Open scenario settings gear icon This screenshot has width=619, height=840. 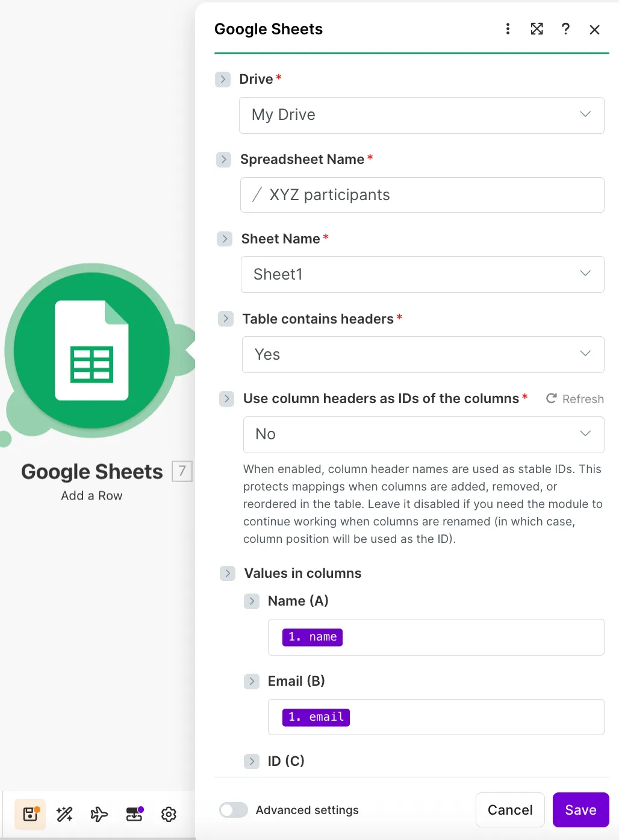pos(169,814)
